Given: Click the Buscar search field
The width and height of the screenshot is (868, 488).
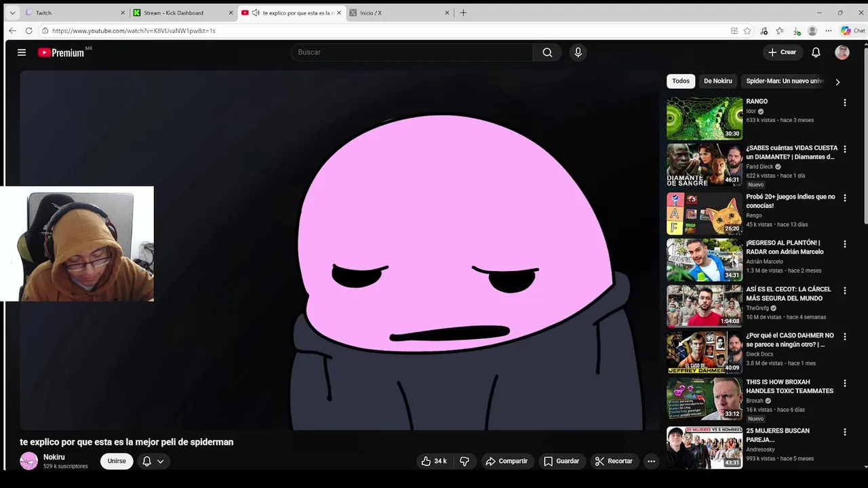Looking at the screenshot, I should [412, 52].
